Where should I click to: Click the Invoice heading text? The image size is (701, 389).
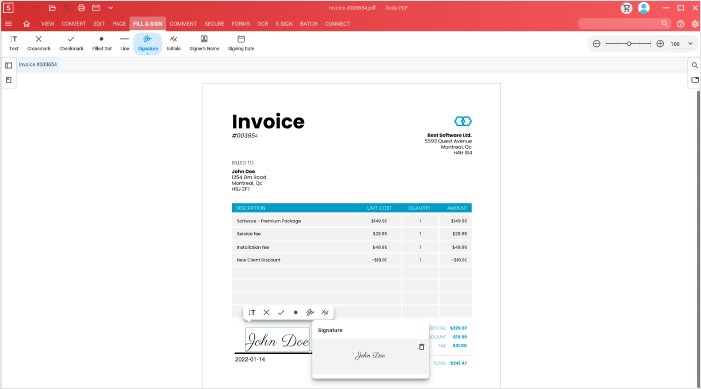coord(268,122)
